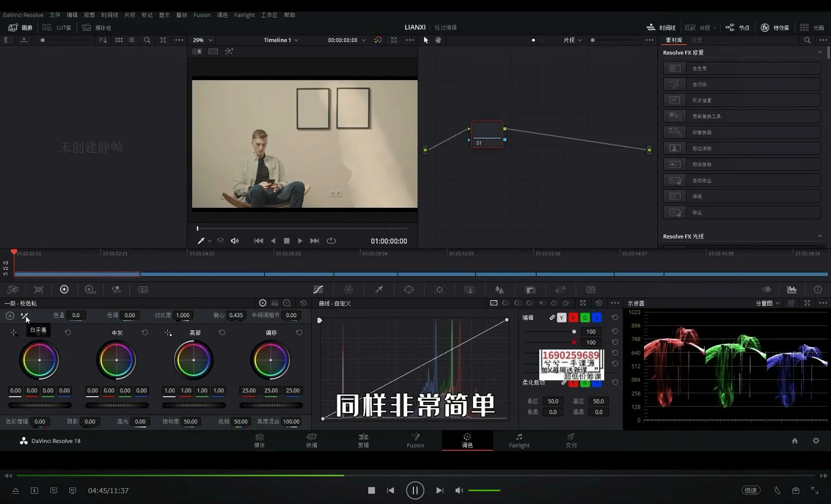831x504 pixels.
Task: Show the Keyframes panel icon
Action: (x=766, y=289)
